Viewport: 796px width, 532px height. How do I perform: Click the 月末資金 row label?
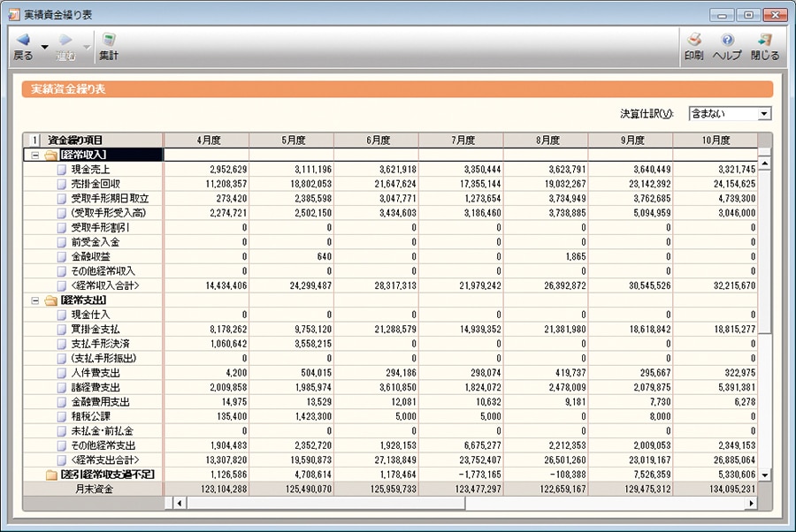point(95,490)
